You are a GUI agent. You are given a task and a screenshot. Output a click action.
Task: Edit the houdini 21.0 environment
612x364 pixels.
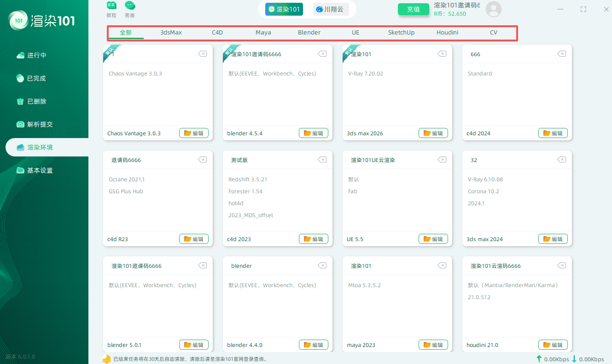pyautogui.click(x=553, y=345)
